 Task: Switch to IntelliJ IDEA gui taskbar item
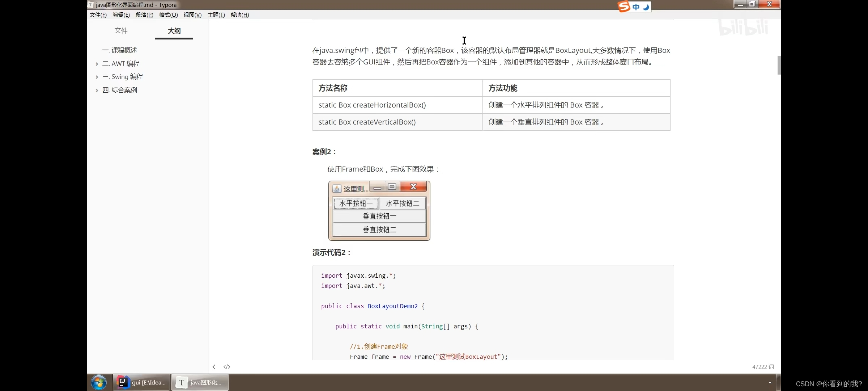pos(141,382)
